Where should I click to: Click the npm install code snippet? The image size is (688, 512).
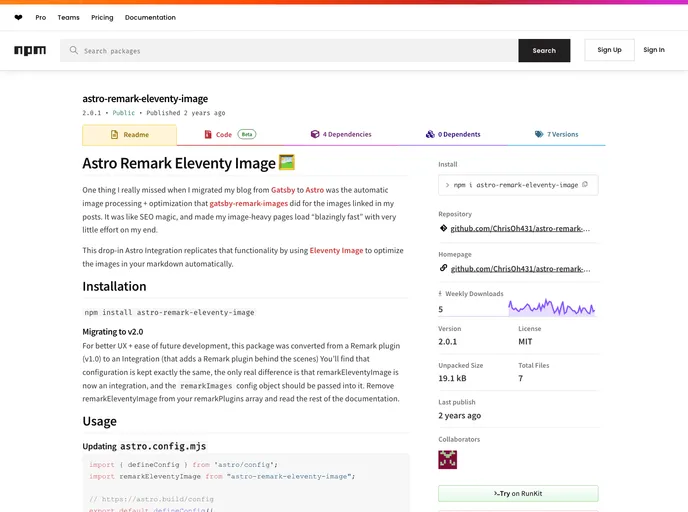coord(169,312)
